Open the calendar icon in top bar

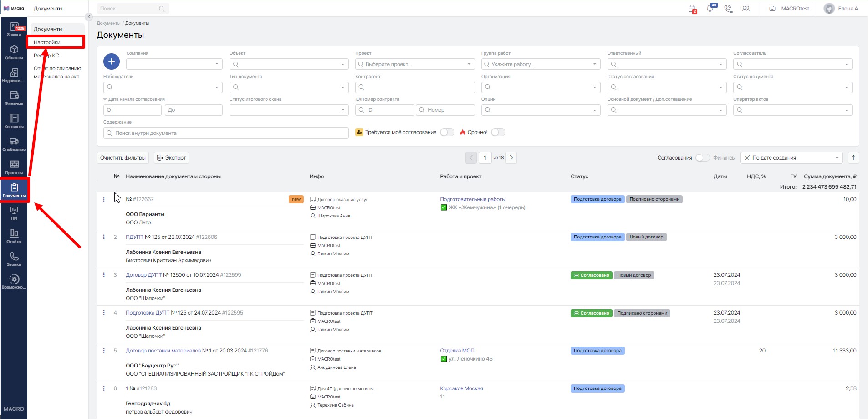pos(692,9)
